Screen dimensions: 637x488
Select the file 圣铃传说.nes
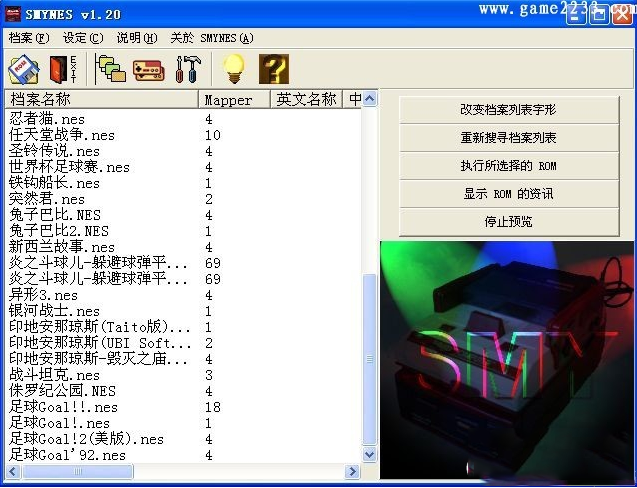coord(54,151)
